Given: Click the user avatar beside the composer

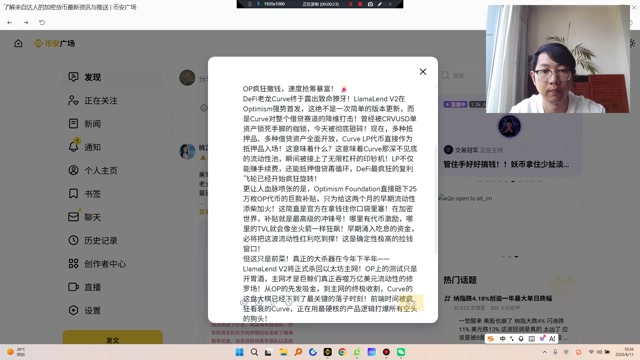Looking at the screenshot, I should 187,78.
